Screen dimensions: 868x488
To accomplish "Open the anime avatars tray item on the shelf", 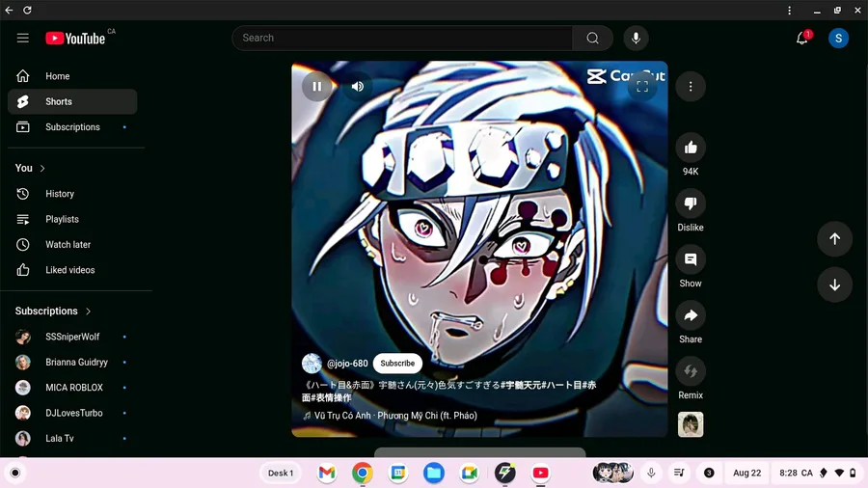I will (x=612, y=474).
